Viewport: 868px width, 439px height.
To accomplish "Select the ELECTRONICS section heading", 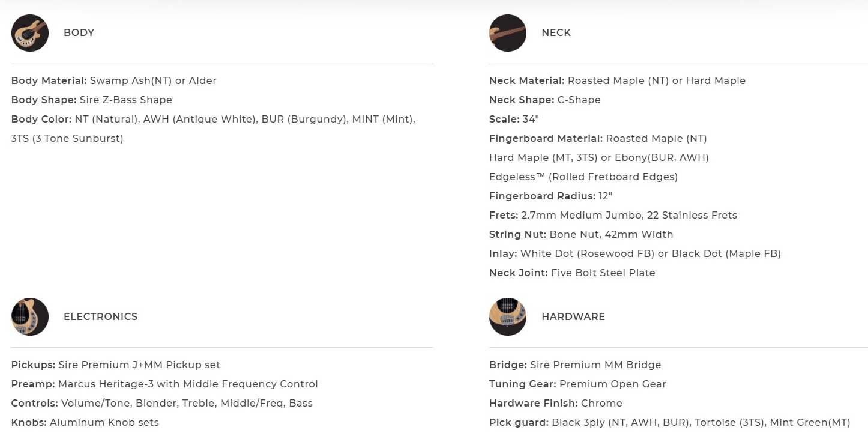I will 101,316.
